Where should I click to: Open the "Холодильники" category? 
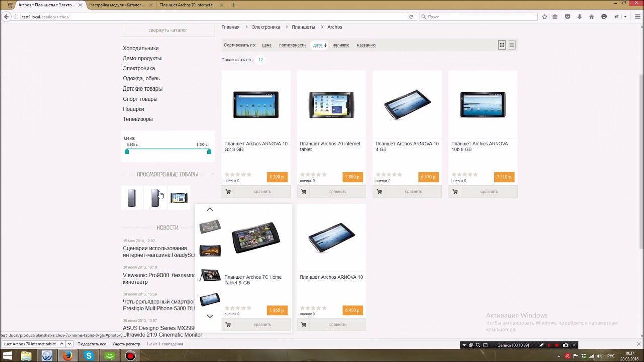pos(141,48)
